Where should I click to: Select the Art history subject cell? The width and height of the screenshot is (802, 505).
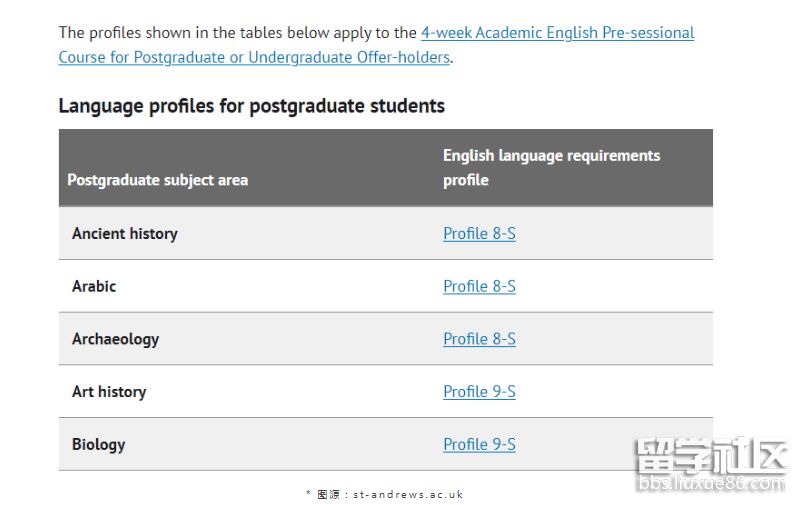[x=109, y=392]
